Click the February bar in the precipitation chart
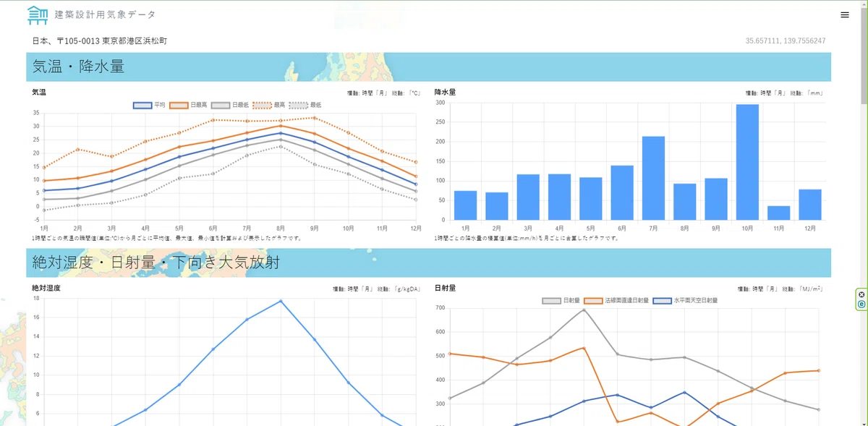The image size is (868, 426). (x=497, y=206)
